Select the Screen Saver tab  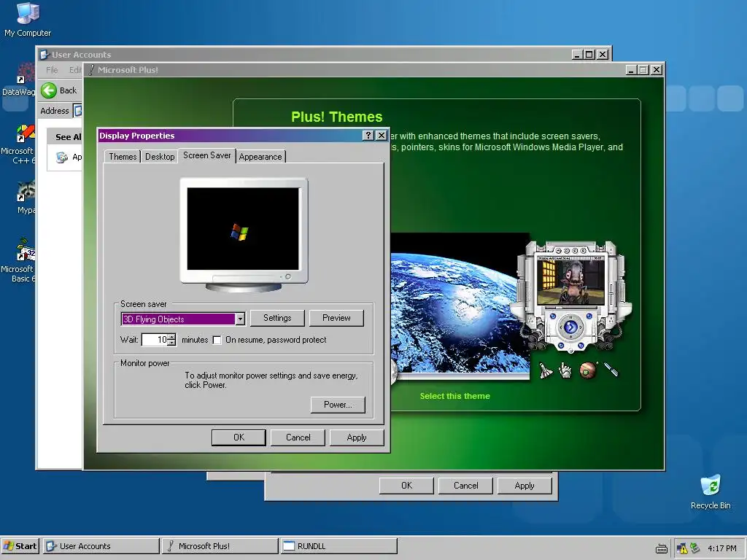[x=206, y=156]
